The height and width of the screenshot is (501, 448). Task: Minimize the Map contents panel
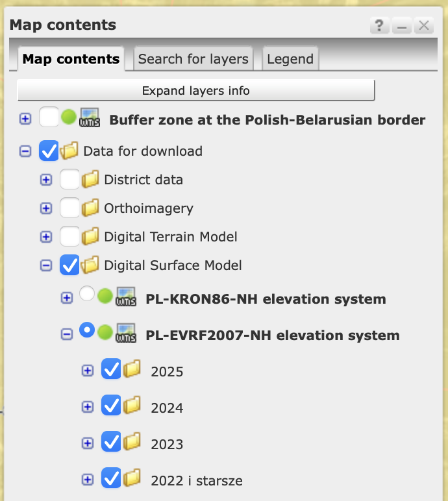[x=402, y=25]
